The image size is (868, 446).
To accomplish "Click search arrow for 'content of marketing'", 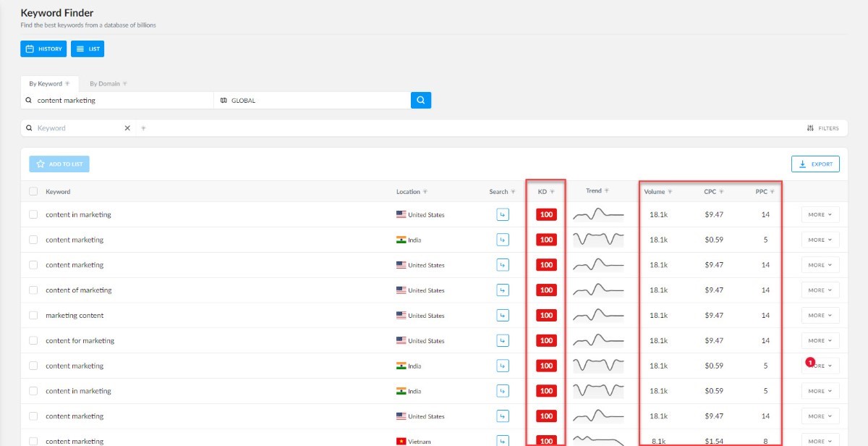I will tap(503, 290).
